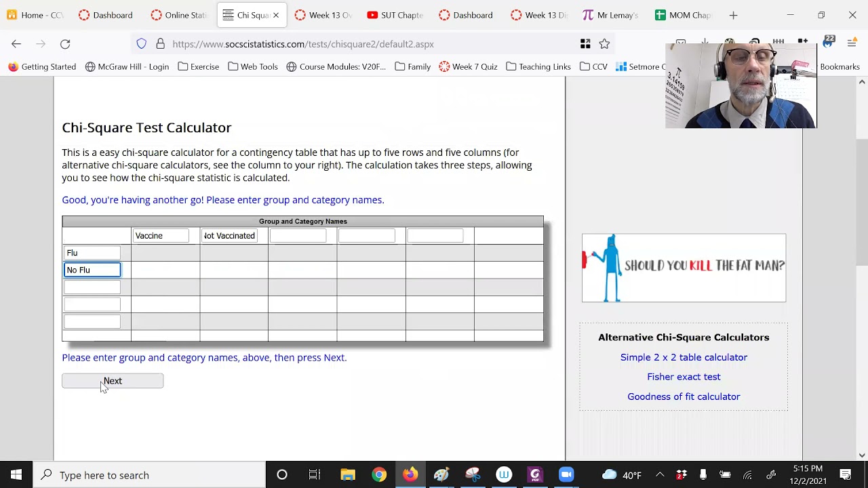Switch to the SUT Chapter YouTube tab
Viewport: 868px width, 488px height.
(395, 15)
